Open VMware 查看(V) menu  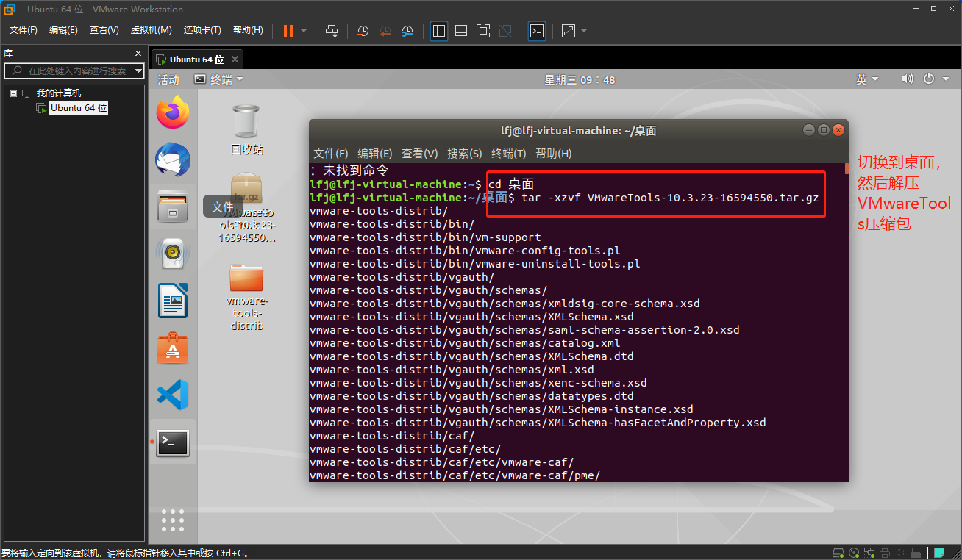104,30
